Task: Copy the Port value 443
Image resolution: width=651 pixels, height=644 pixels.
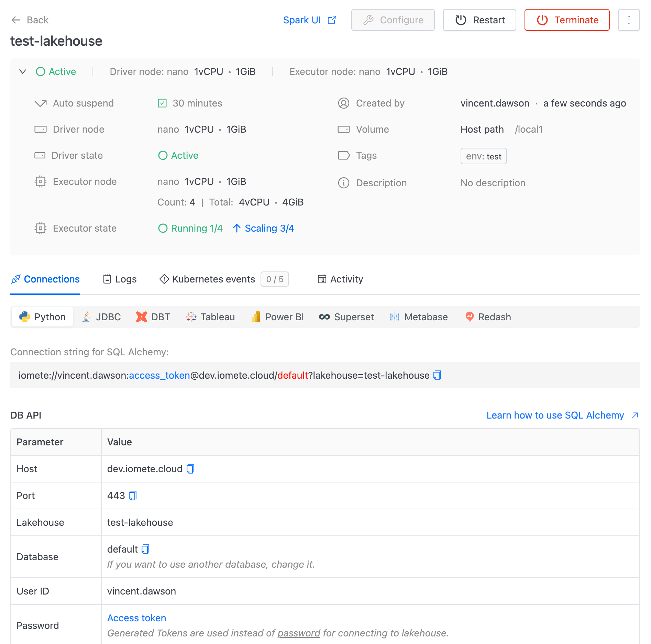Action: pos(133,496)
